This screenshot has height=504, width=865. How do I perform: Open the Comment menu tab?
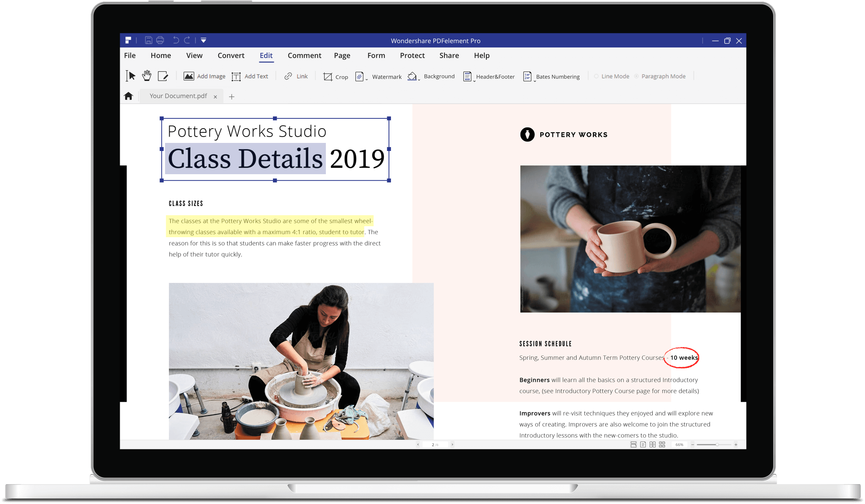[304, 55]
